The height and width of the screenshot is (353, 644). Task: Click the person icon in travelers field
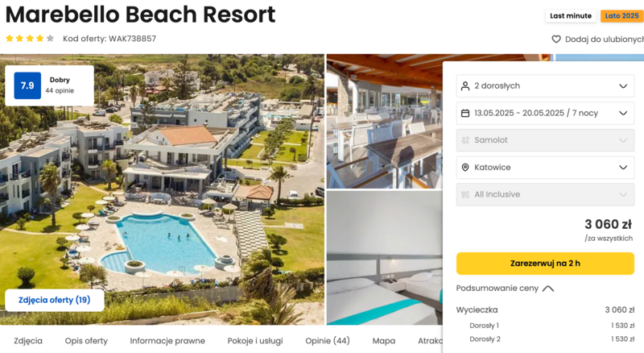(x=465, y=86)
